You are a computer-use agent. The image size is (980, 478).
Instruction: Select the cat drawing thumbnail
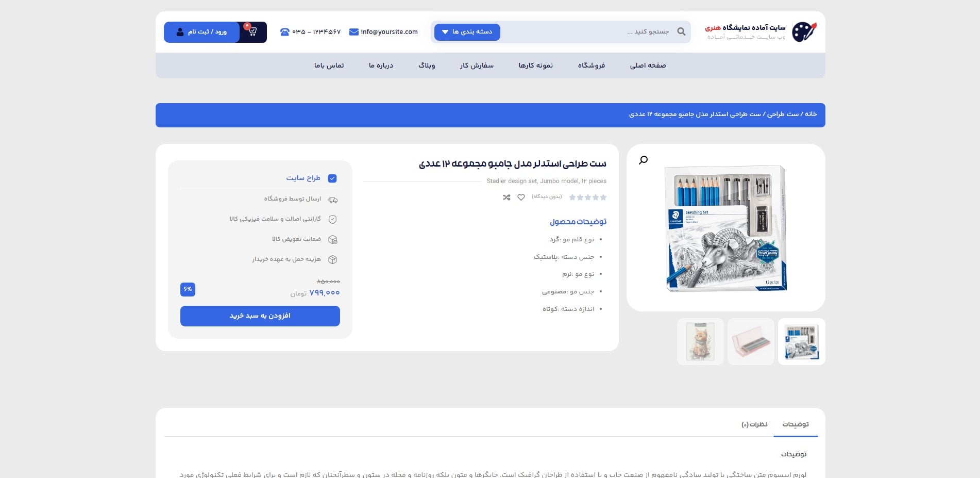(700, 341)
